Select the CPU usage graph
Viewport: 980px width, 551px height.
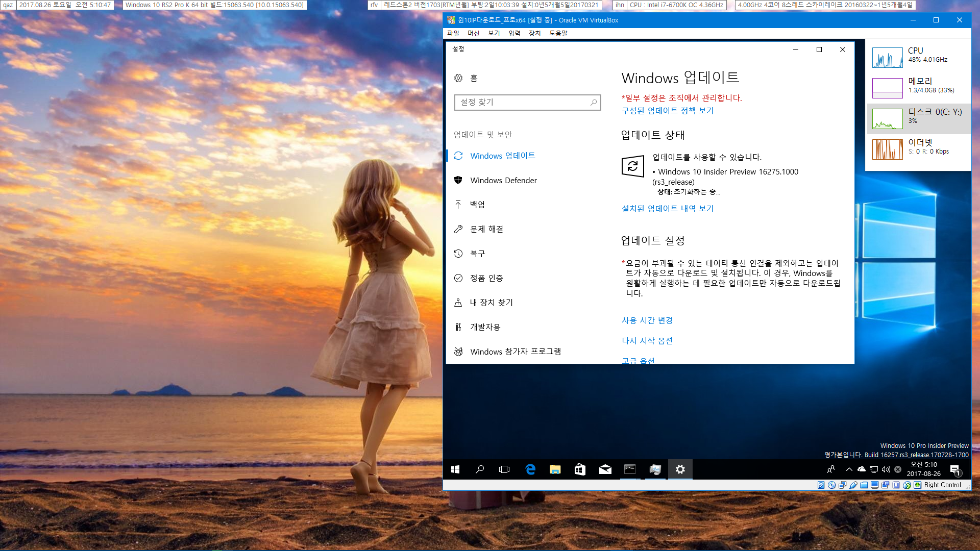[x=888, y=58]
